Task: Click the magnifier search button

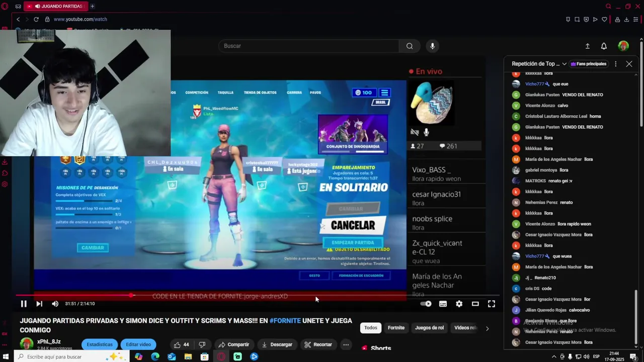Action: pyautogui.click(x=410, y=46)
